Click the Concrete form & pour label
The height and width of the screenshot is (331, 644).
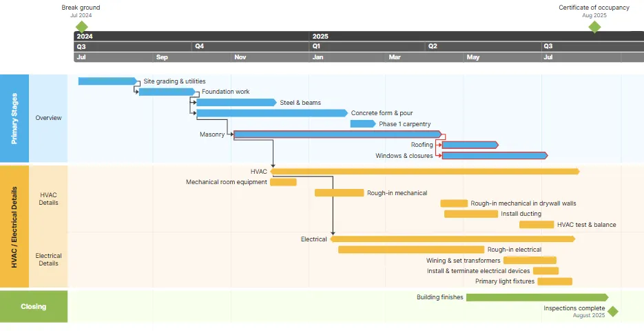coord(382,113)
